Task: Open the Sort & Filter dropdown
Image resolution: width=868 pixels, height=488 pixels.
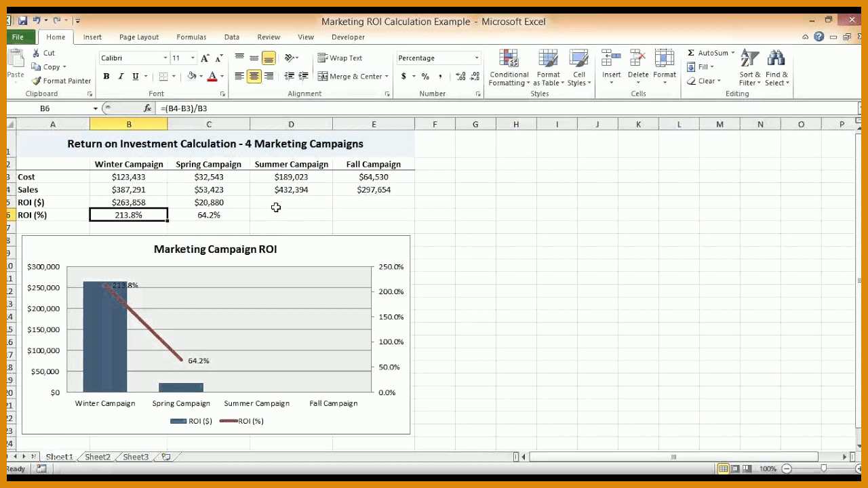Action: tap(749, 68)
